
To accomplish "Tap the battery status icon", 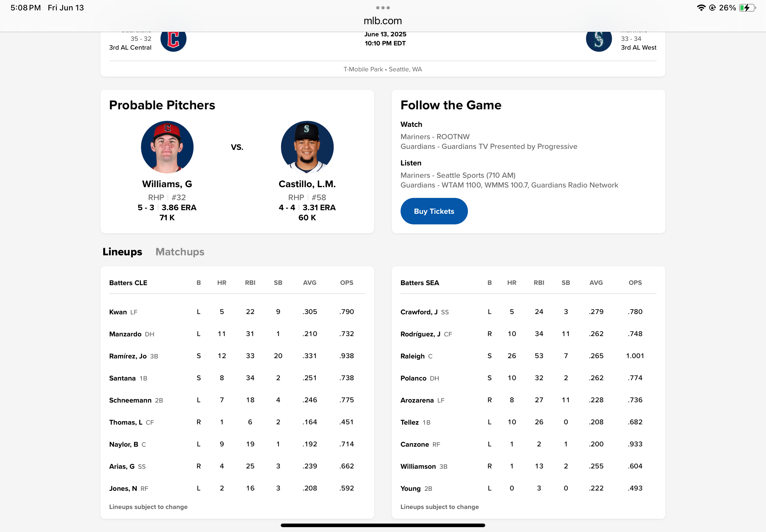I will pos(747,8).
